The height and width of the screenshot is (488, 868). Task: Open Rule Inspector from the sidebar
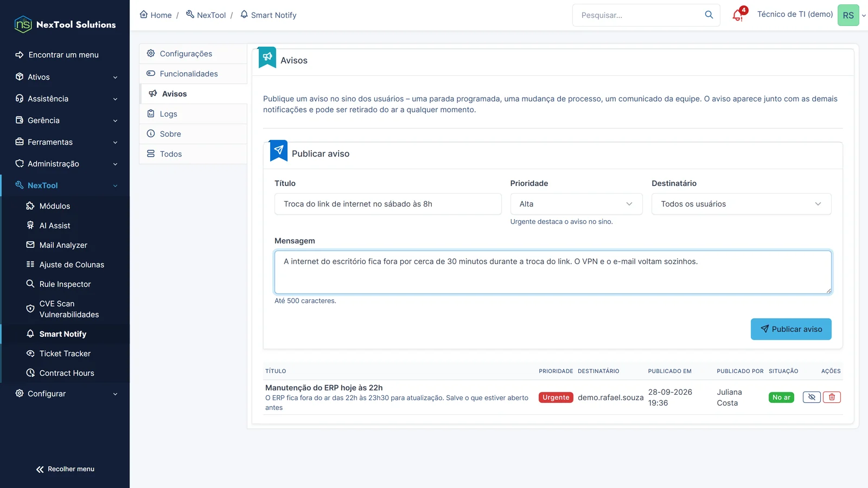[x=65, y=284]
